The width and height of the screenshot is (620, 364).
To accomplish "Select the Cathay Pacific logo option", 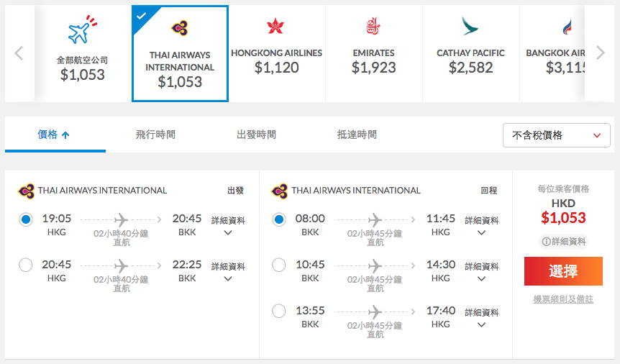I will pyautogui.click(x=470, y=26).
